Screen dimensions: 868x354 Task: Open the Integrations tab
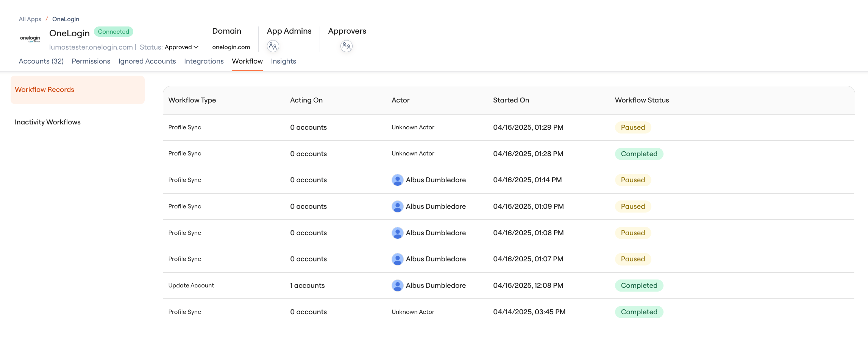point(204,61)
